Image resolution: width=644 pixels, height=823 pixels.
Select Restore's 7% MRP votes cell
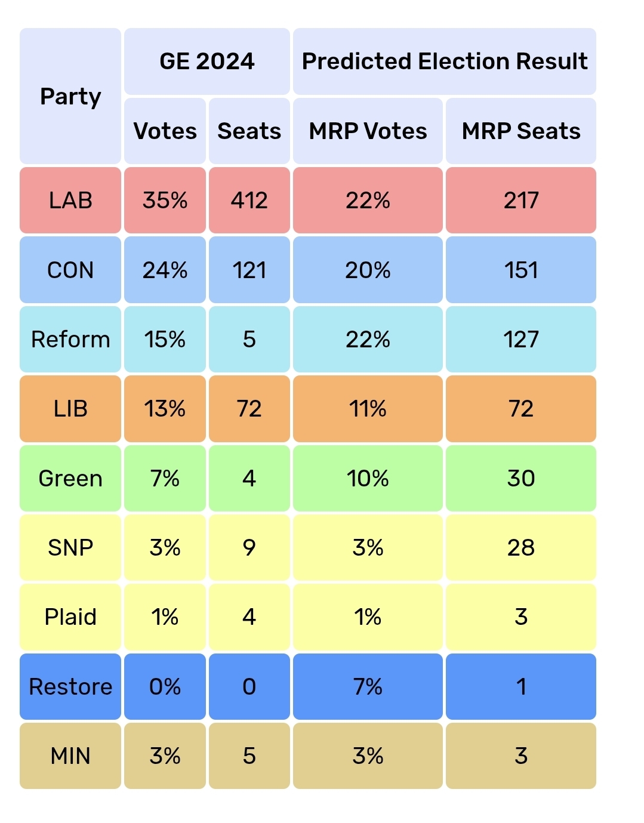pyautogui.click(x=368, y=686)
